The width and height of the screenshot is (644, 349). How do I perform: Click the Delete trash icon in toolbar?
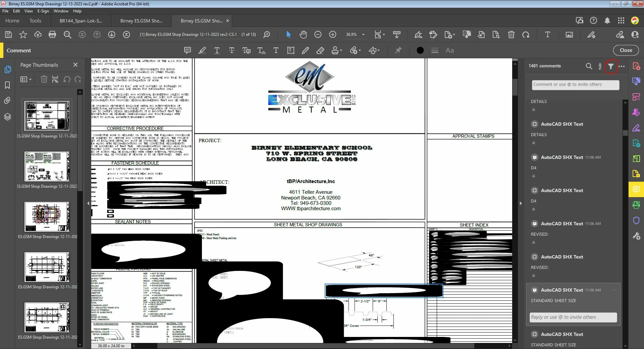point(511,35)
